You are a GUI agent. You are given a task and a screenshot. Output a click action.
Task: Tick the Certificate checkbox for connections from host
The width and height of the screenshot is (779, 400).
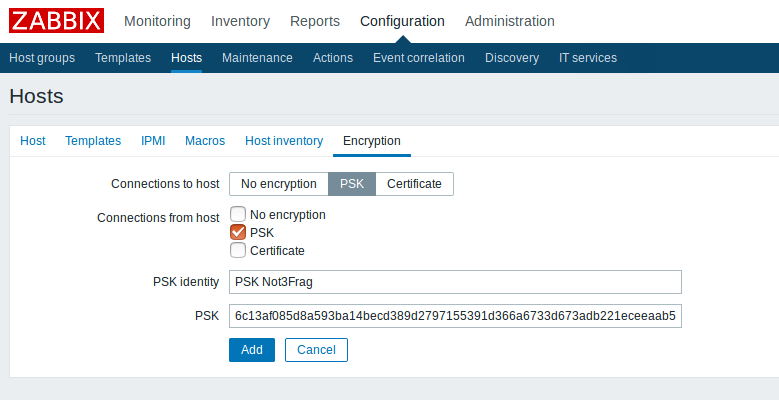238,250
